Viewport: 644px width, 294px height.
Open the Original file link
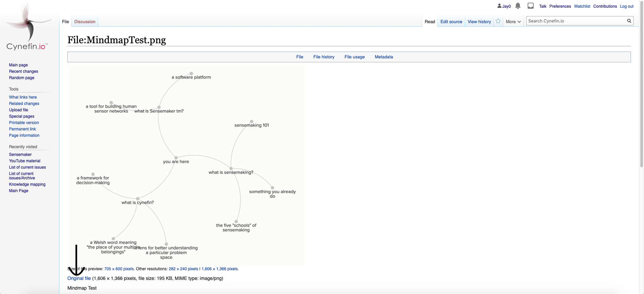(x=79, y=278)
